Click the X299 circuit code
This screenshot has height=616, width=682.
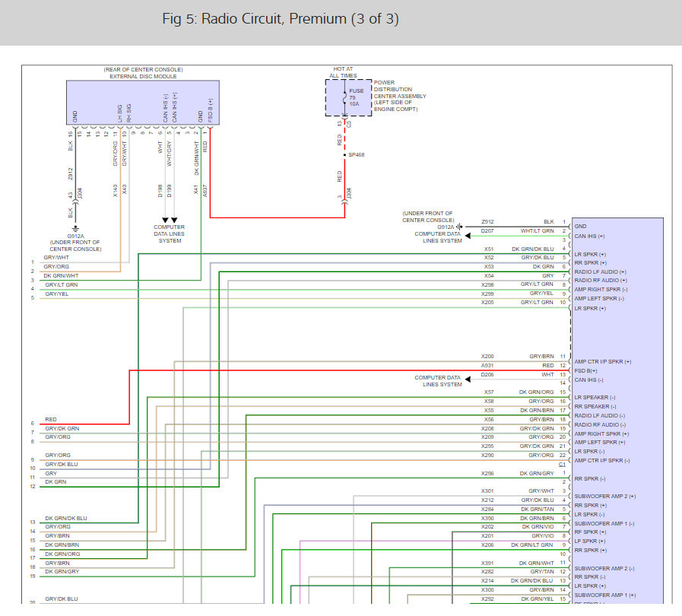pyautogui.click(x=487, y=294)
